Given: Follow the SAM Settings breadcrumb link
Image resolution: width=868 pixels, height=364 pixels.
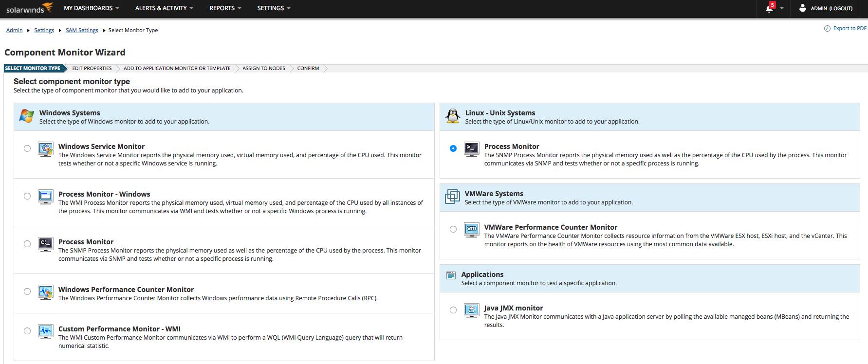Looking at the screenshot, I should point(82,30).
